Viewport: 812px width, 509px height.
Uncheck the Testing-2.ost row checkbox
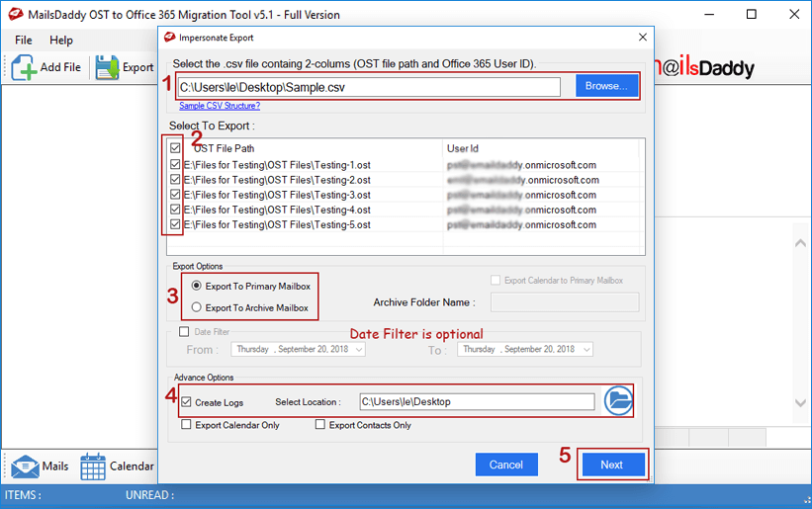pos(175,180)
